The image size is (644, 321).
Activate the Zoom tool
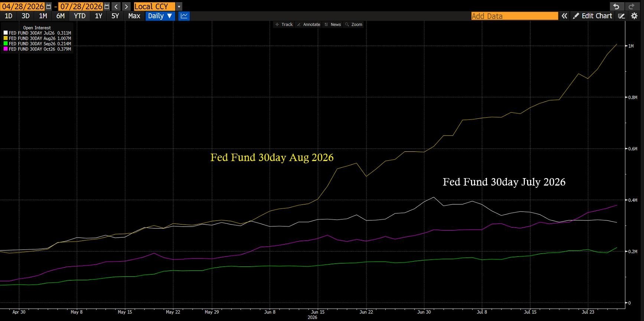pos(353,24)
